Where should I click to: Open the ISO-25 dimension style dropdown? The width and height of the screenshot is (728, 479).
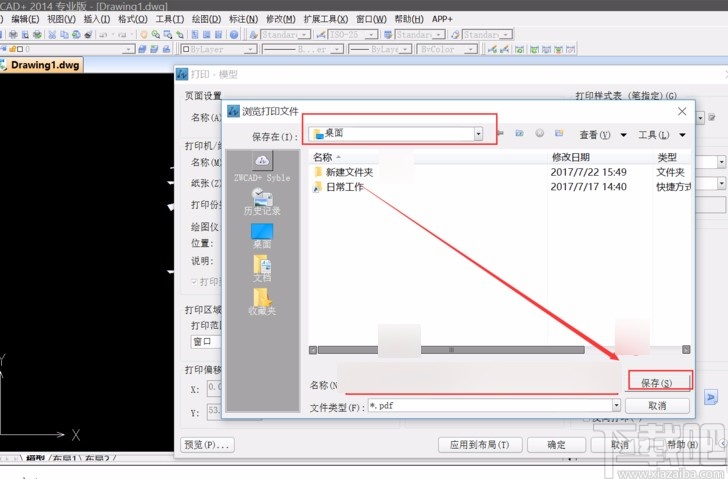[x=371, y=35]
